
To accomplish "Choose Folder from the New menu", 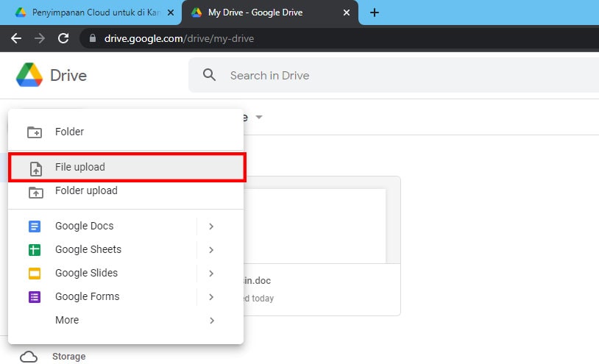I will tap(126, 132).
